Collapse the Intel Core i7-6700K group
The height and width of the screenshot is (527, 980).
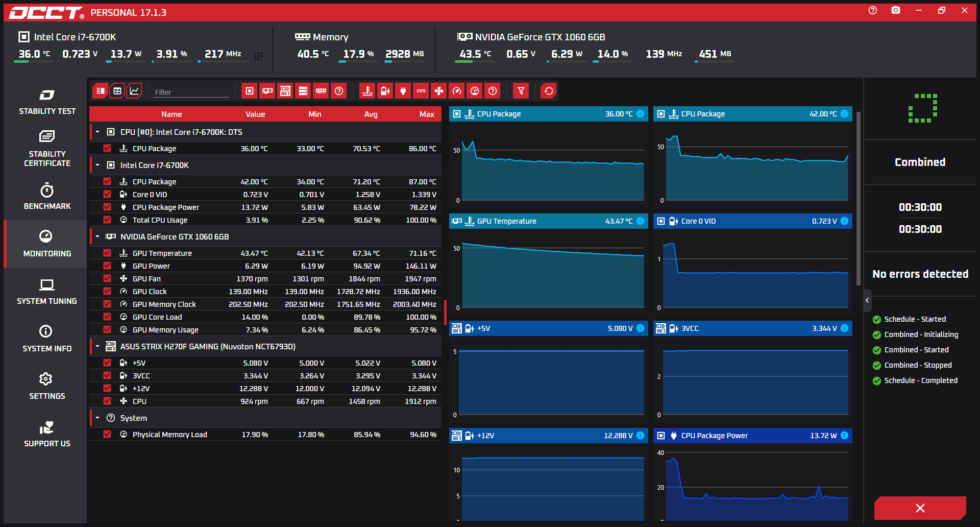[x=97, y=165]
